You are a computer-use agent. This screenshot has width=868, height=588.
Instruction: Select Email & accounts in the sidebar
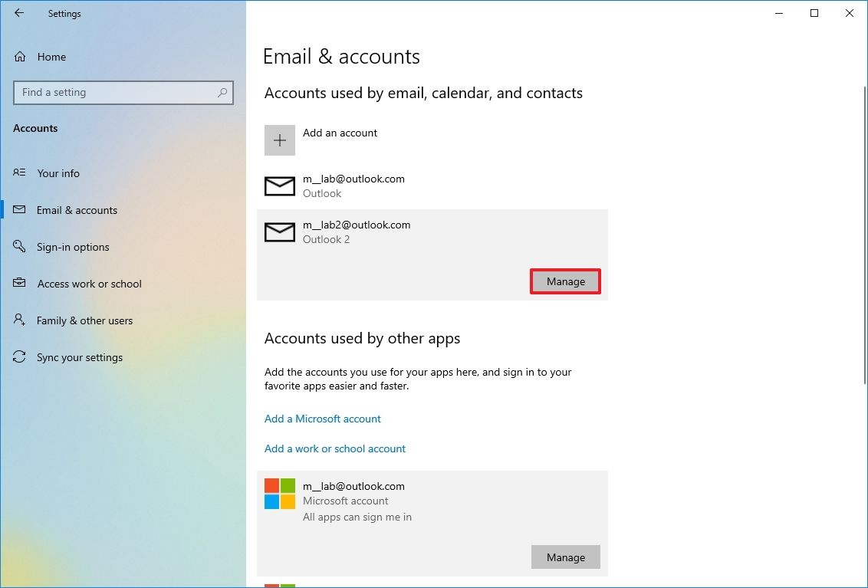pyautogui.click(x=77, y=210)
